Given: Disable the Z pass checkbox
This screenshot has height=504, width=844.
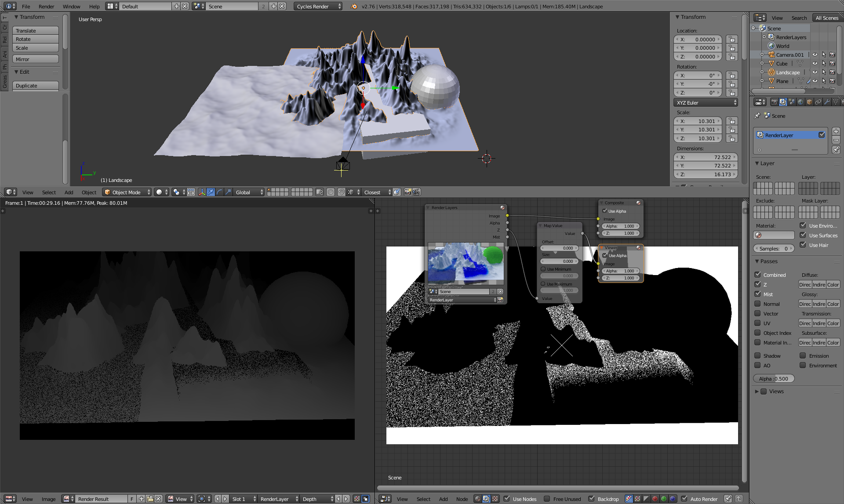Looking at the screenshot, I should (x=758, y=284).
